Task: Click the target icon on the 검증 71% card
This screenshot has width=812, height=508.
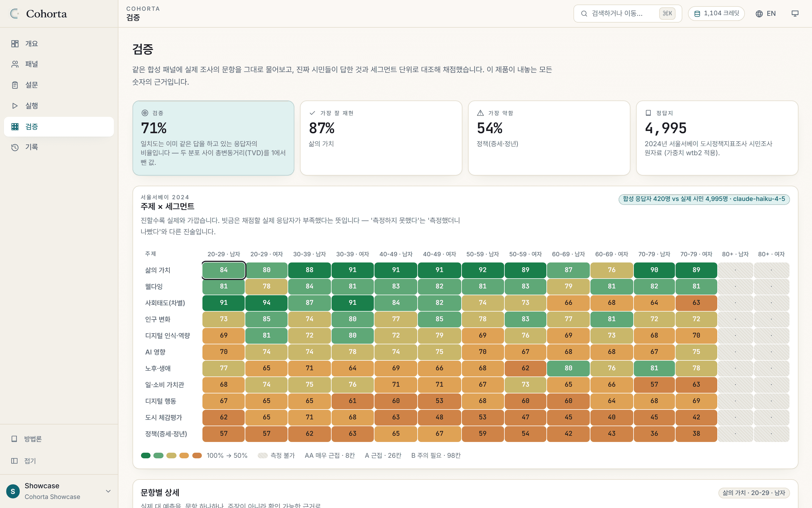Action: (145, 113)
